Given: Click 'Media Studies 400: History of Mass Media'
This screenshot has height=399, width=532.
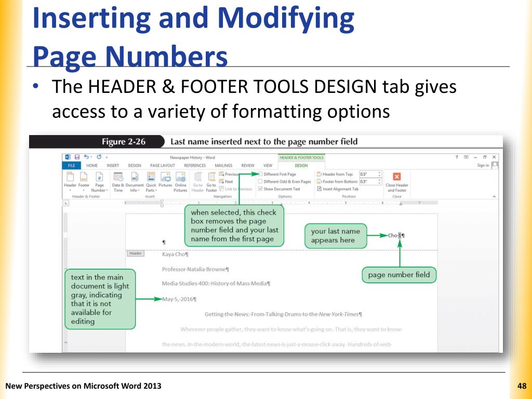Looking at the screenshot, I should click(216, 283).
